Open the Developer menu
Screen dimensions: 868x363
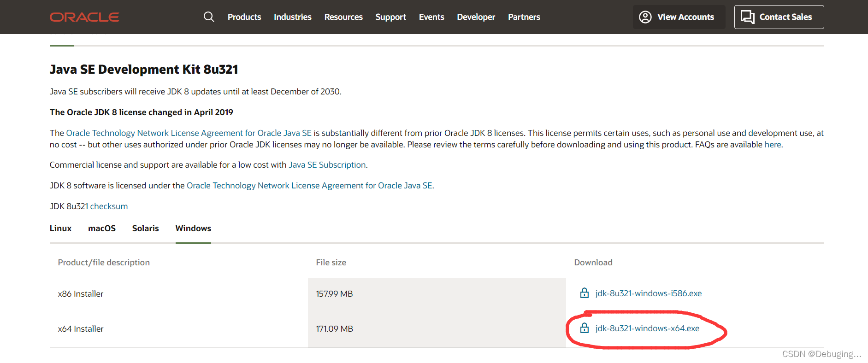[x=476, y=17]
